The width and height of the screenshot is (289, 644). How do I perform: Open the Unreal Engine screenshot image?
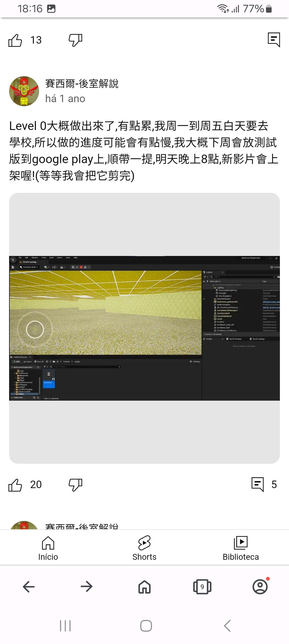[144, 328]
